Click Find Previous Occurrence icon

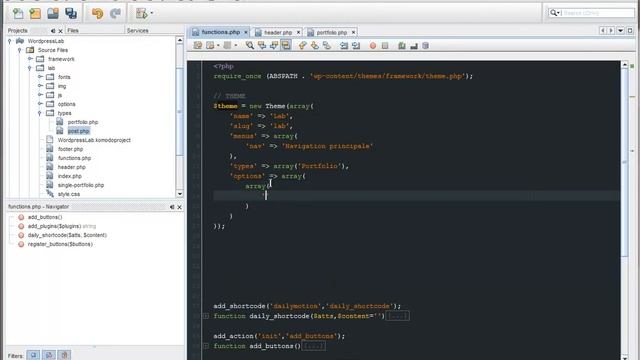pyautogui.click(x=262, y=45)
